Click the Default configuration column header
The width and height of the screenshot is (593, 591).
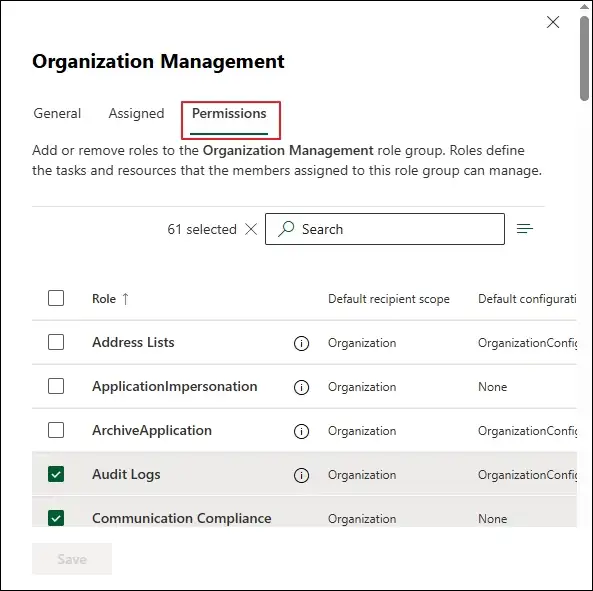(x=527, y=299)
